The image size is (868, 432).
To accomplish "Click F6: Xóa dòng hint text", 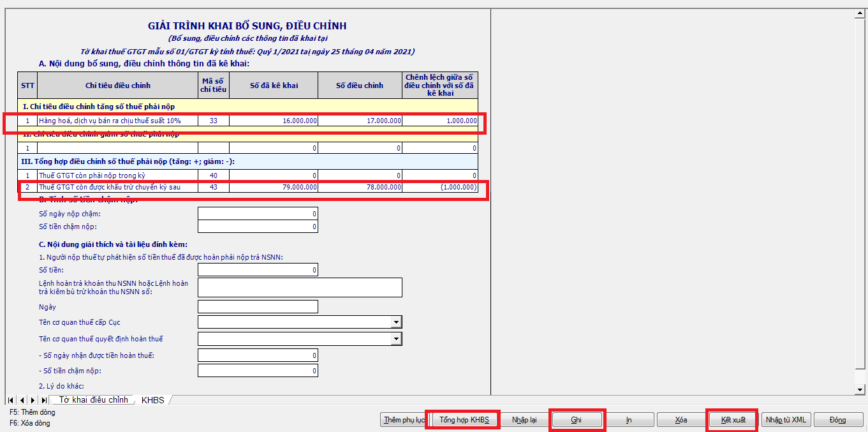I will [29, 423].
